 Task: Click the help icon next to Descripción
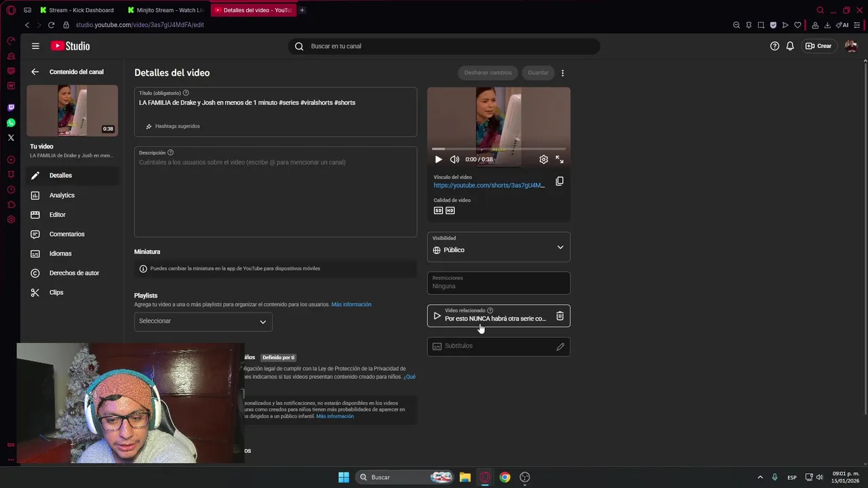[170, 152]
